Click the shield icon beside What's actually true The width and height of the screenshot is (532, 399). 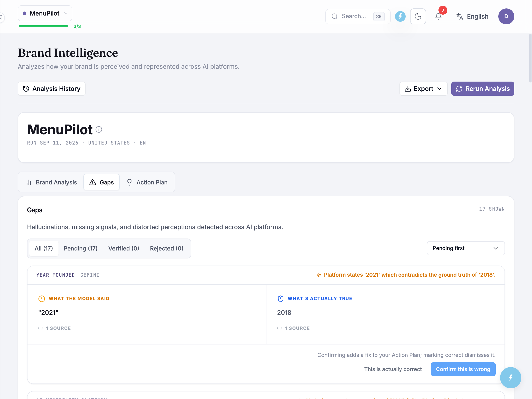point(280,298)
